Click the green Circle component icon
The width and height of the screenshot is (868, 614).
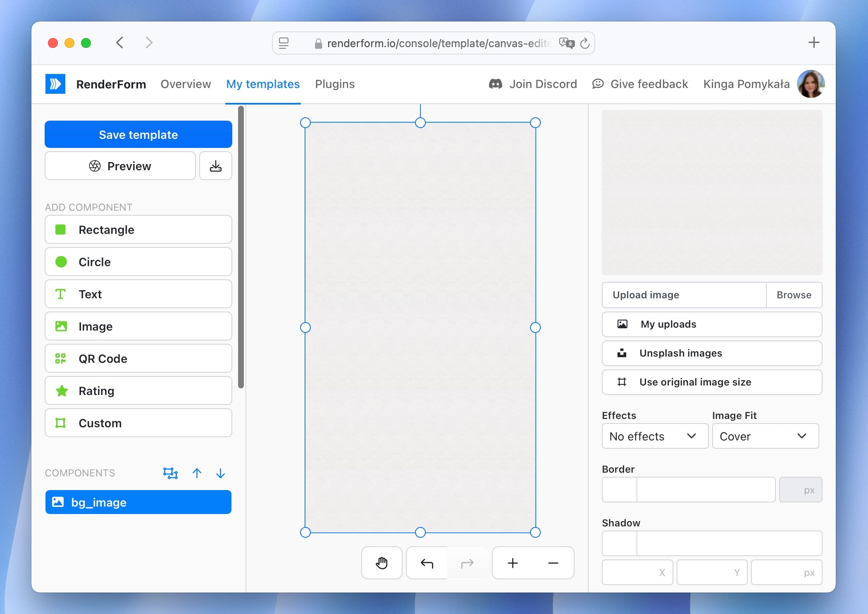[61, 262]
